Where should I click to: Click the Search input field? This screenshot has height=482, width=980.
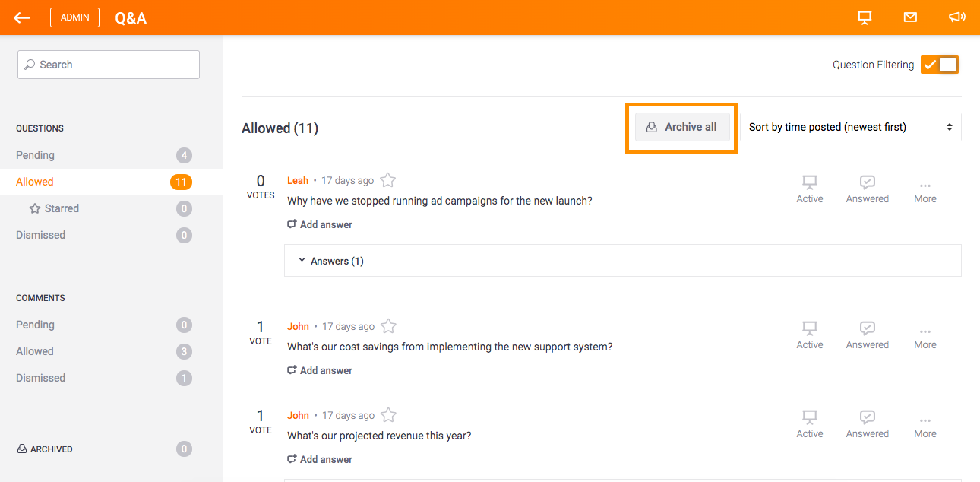[x=109, y=65]
